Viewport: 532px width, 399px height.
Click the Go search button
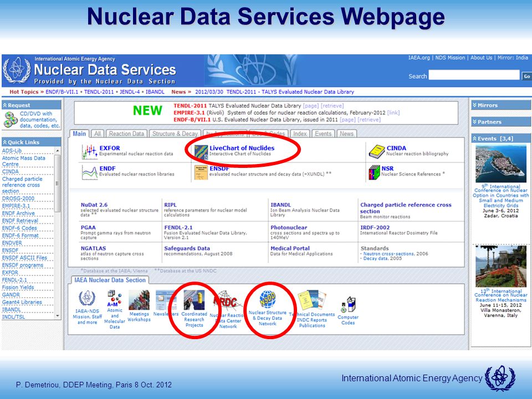coord(526,76)
